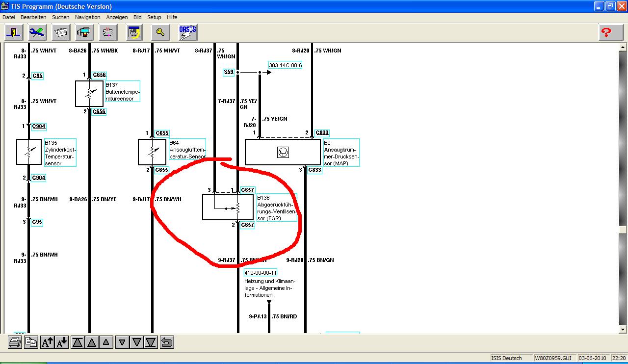The image size is (628, 364).
Task: Follow the 412-00-00-11 reference link
Action: click(x=261, y=273)
